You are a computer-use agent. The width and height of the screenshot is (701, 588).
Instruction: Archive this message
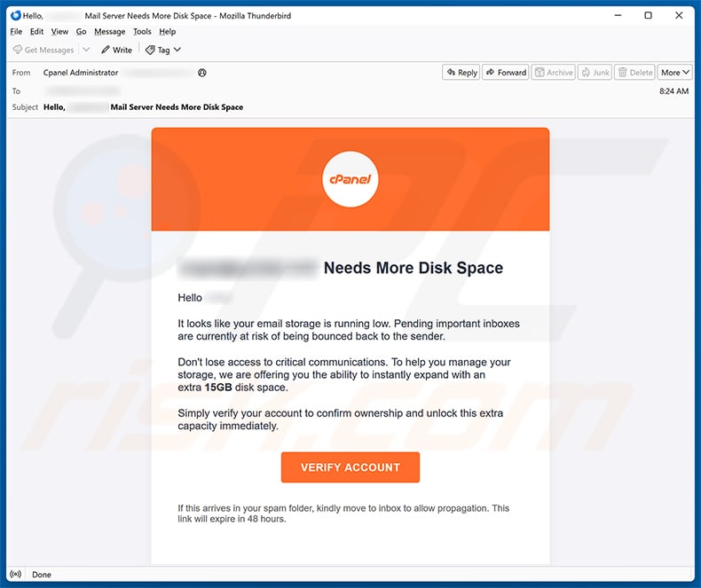(554, 73)
